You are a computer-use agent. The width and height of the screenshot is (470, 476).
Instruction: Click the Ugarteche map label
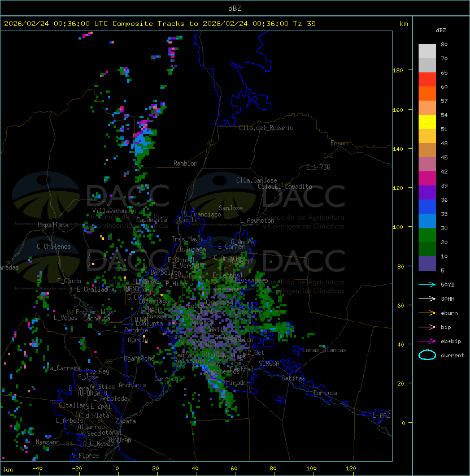pyautogui.click(x=140, y=359)
